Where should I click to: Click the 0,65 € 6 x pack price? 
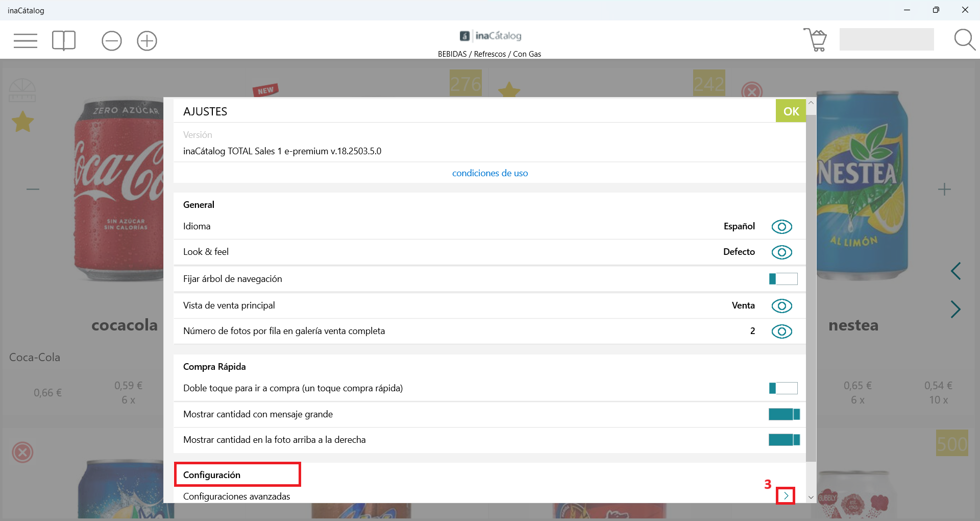(857, 393)
